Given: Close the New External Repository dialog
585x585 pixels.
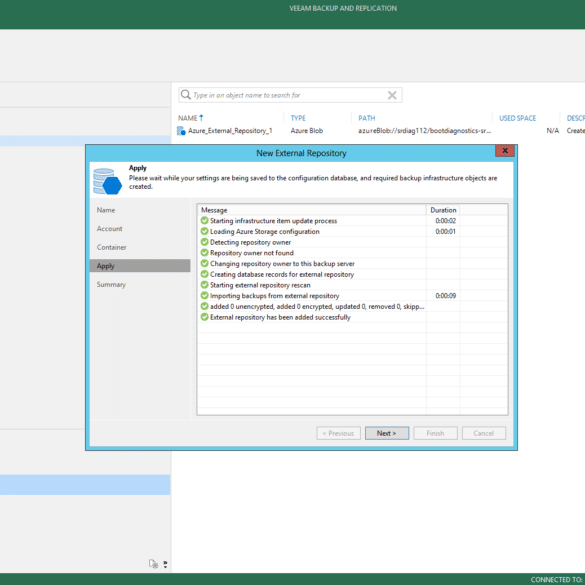Looking at the screenshot, I should pyautogui.click(x=505, y=151).
